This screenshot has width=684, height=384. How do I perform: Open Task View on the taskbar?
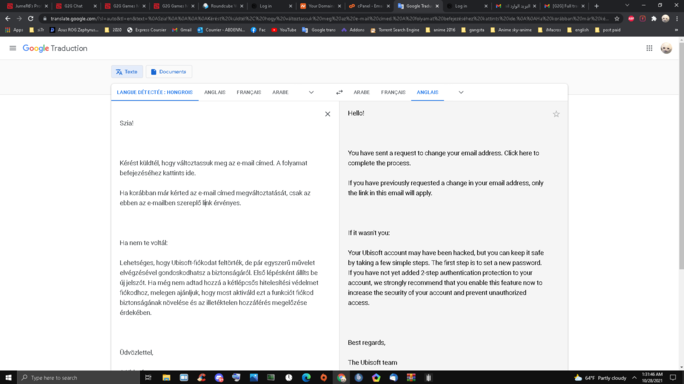pos(148,377)
